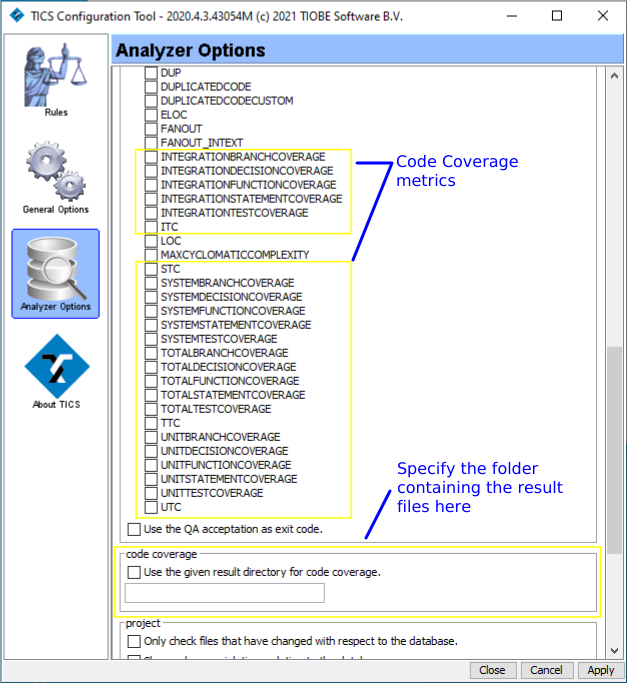Enable the MAXCYCLOMATICCOMPLEXITY metric
Screen dimensions: 627x683
tap(151, 255)
